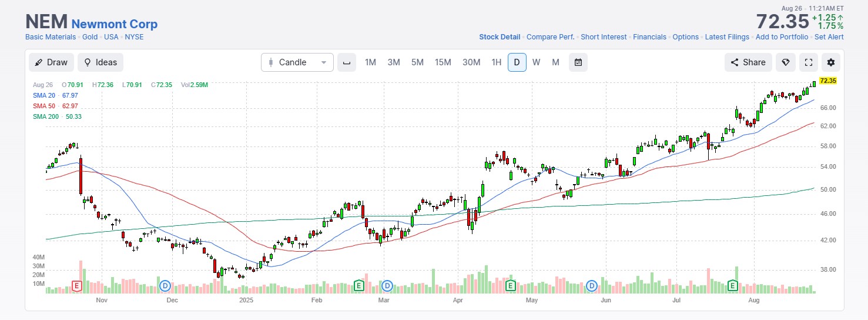Click the SMA 200 legend label

click(x=57, y=116)
